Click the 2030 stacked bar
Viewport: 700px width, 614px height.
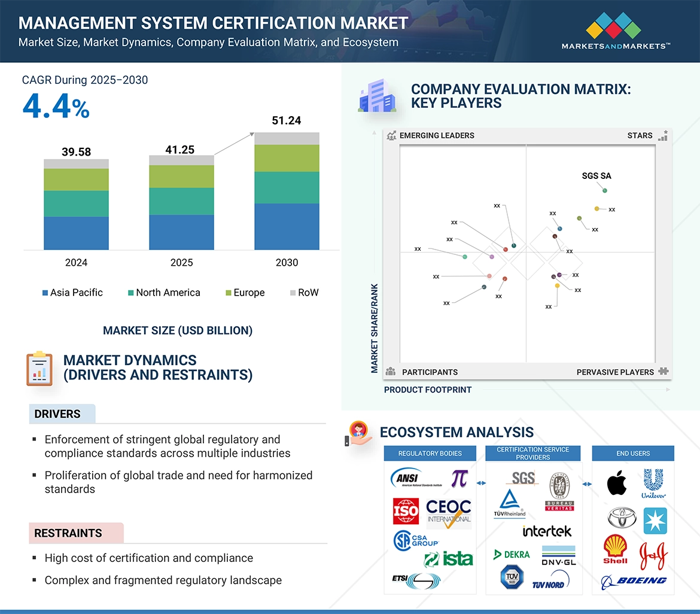tap(287, 192)
